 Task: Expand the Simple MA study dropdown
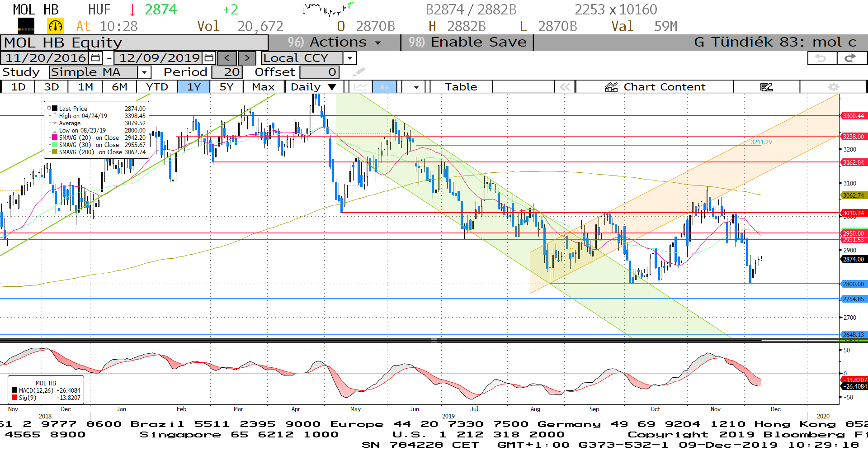144,72
